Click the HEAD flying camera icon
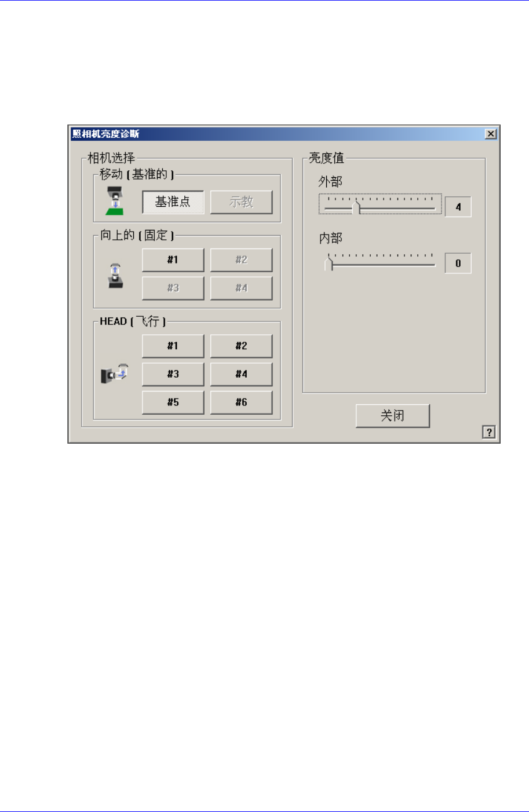529x812 pixels. (x=114, y=374)
